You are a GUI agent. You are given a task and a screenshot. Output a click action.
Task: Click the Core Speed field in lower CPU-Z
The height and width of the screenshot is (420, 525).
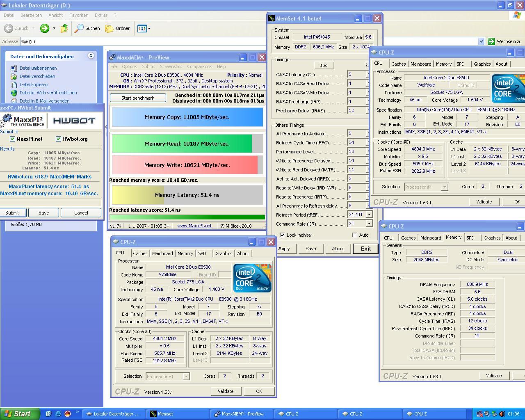(x=165, y=339)
